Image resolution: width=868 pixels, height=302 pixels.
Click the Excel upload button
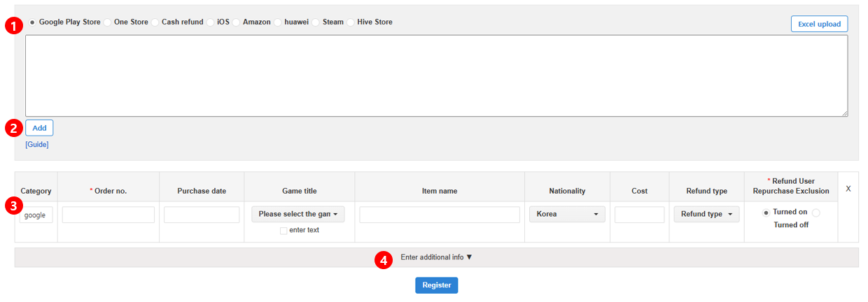coord(819,24)
